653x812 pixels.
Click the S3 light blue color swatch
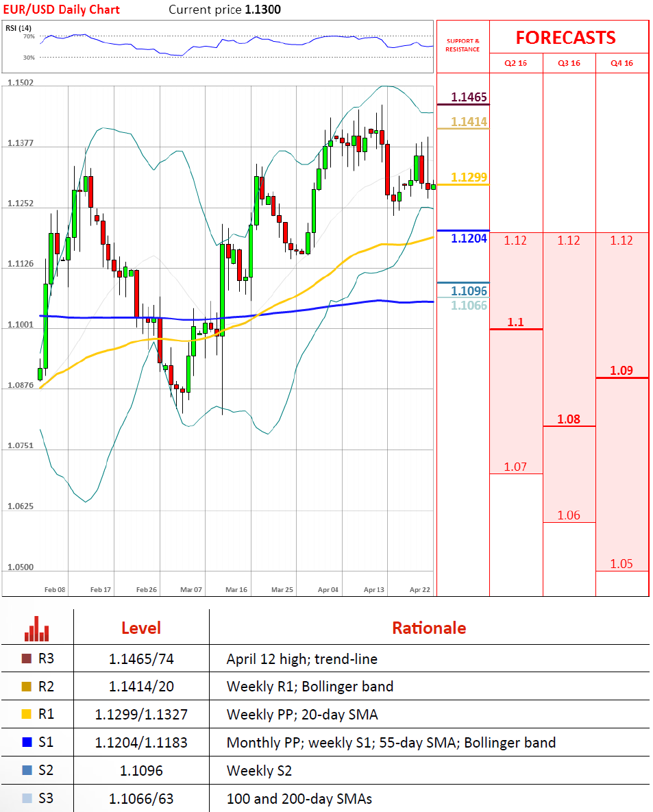(x=27, y=798)
